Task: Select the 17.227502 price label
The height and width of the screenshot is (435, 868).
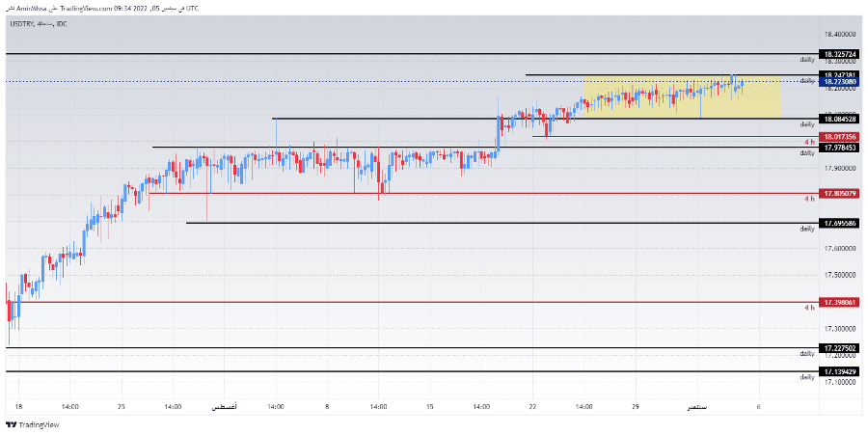Action: pyautogui.click(x=840, y=348)
